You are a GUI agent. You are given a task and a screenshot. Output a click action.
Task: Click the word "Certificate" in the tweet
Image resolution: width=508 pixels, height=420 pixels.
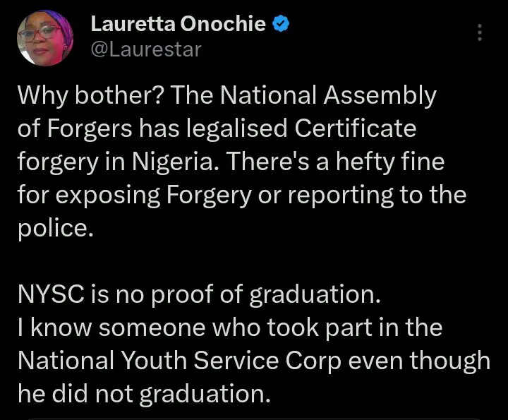354,130
